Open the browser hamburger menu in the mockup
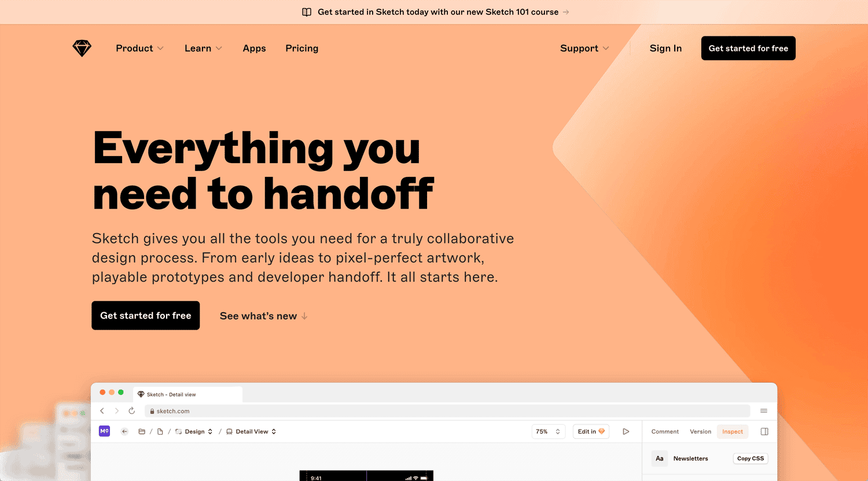 tap(764, 411)
